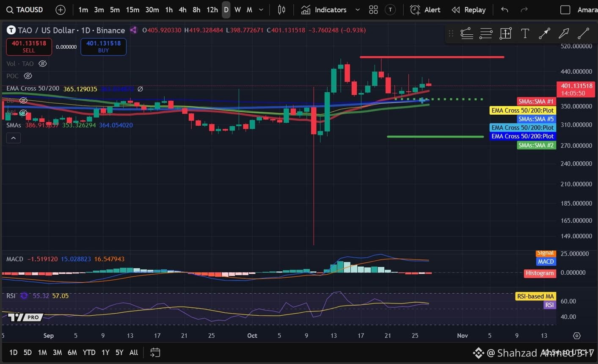Expand the timeframe interval dropdown
Viewport: 598px width, 364px height.
tap(261, 10)
